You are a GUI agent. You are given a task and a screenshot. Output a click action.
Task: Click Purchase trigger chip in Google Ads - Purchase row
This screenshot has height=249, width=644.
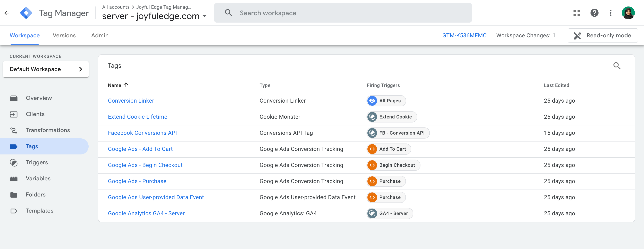(386, 181)
